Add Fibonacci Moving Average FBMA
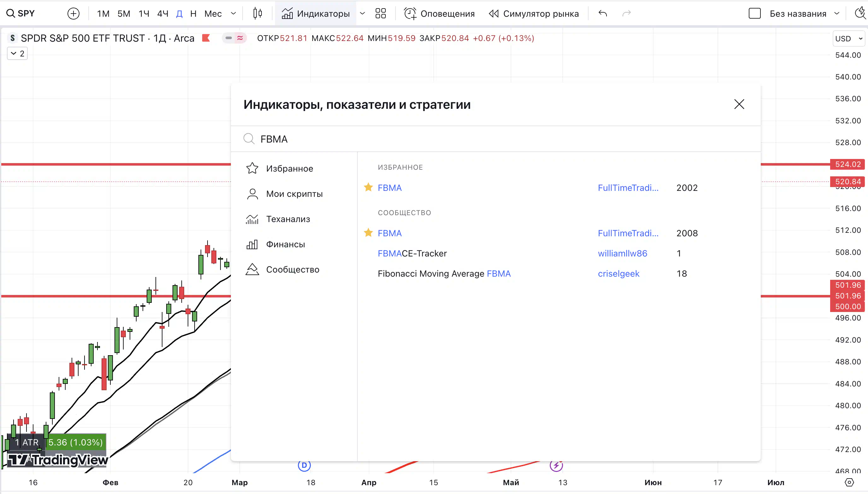 (444, 273)
